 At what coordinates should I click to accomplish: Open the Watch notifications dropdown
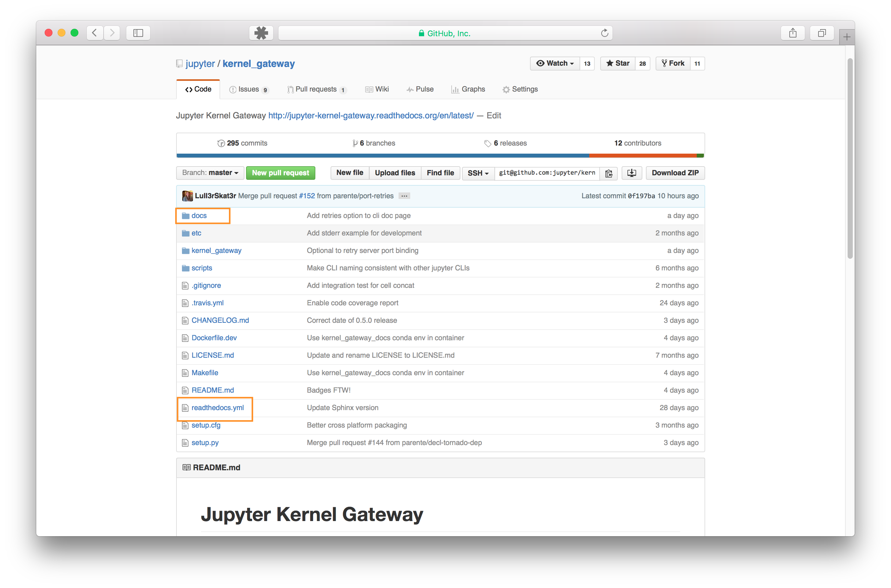pos(555,63)
